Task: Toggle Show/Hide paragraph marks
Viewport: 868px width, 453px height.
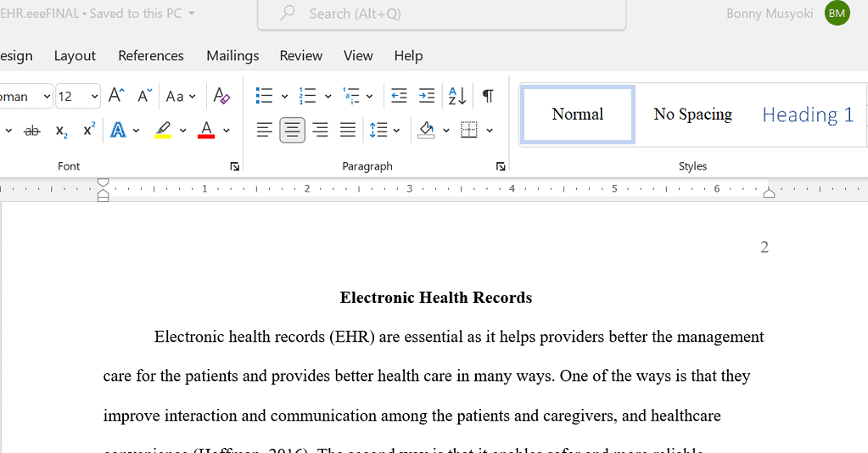Action: (488, 96)
